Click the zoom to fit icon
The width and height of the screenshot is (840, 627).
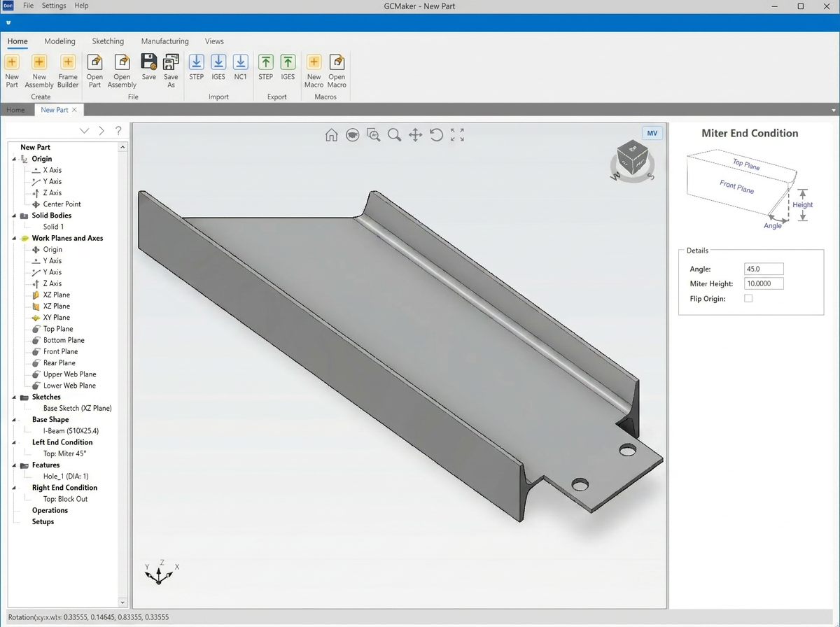tap(457, 135)
